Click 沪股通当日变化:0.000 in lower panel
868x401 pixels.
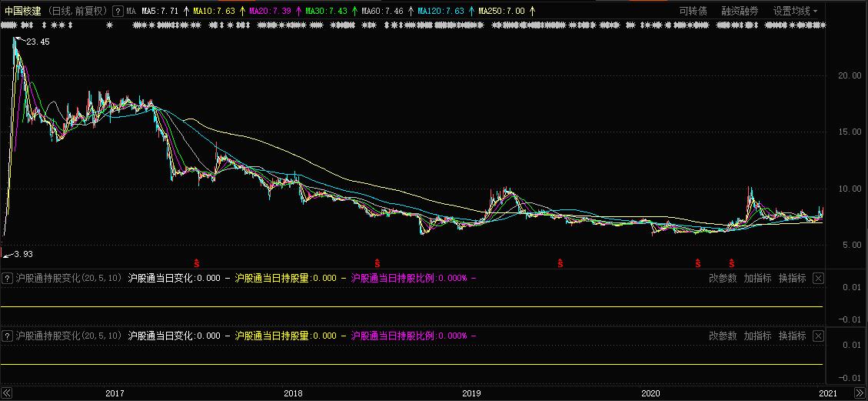pos(174,336)
